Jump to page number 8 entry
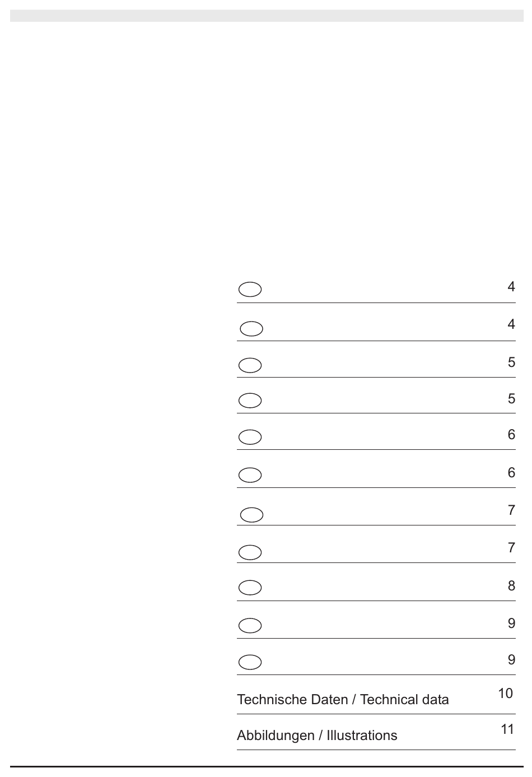The image size is (532, 777). [511, 586]
